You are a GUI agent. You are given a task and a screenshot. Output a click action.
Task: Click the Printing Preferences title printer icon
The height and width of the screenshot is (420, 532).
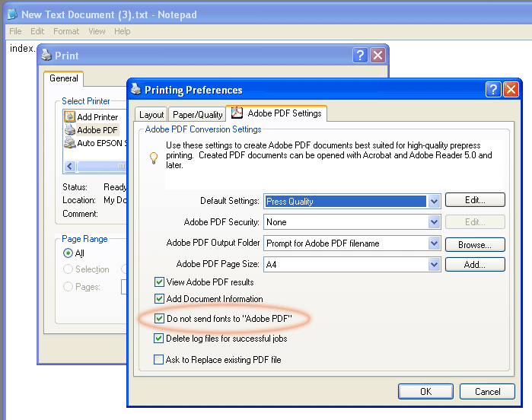tap(136, 89)
